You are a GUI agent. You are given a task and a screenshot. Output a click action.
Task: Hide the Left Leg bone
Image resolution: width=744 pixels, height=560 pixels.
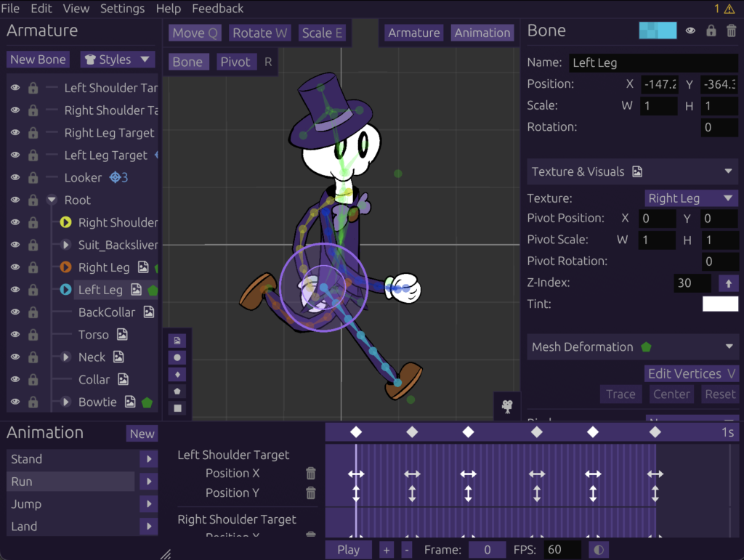click(15, 289)
